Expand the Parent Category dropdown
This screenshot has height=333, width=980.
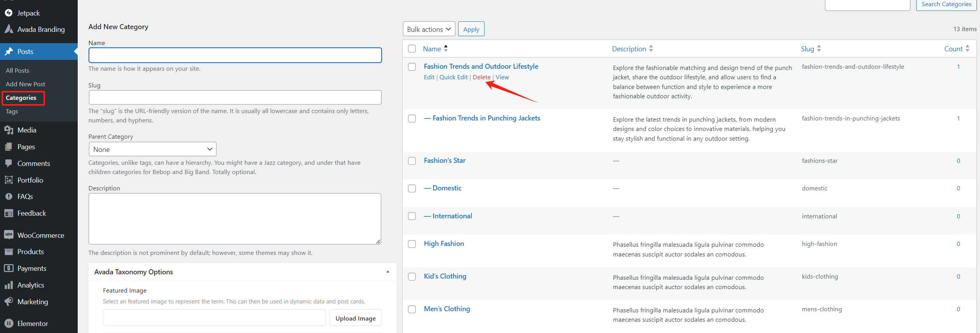152,149
